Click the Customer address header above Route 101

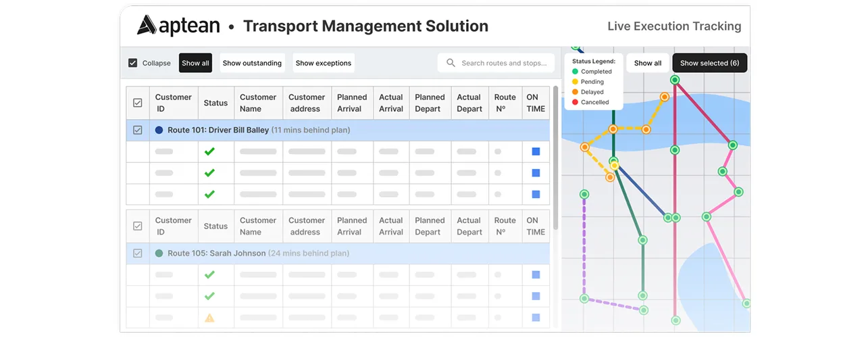click(307, 103)
